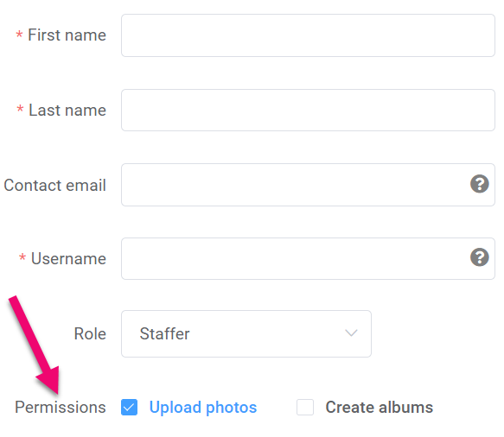Click the red asterisk beside Username

pyautogui.click(x=22, y=256)
